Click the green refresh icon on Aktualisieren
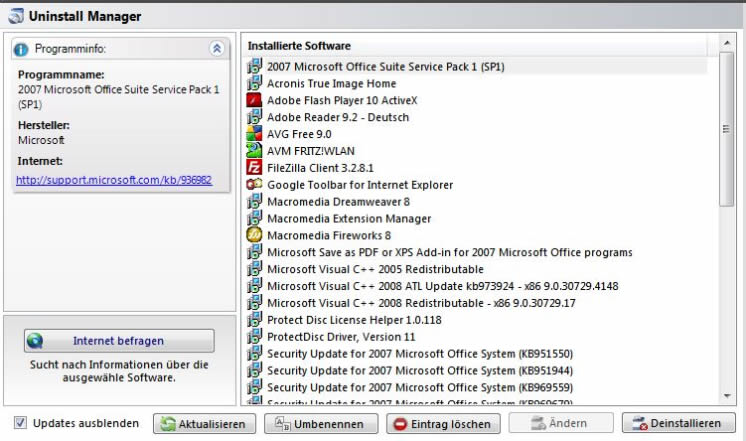This screenshot has height=441, width=746. point(168,424)
